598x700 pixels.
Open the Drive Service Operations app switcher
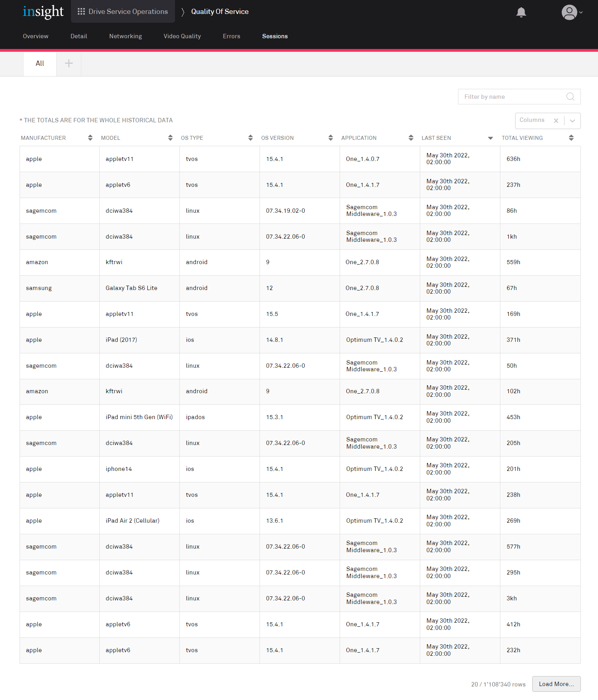[123, 12]
